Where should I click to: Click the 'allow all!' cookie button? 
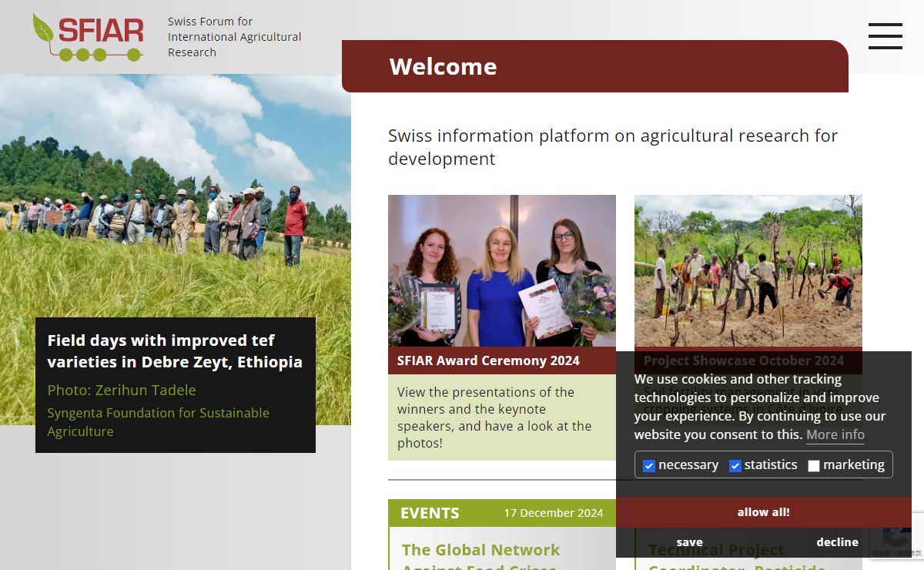[x=764, y=512]
